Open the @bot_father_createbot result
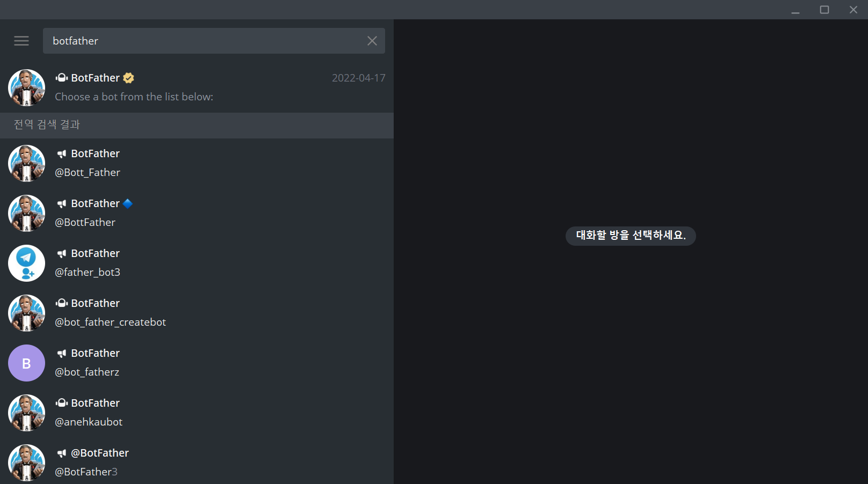 (197, 313)
